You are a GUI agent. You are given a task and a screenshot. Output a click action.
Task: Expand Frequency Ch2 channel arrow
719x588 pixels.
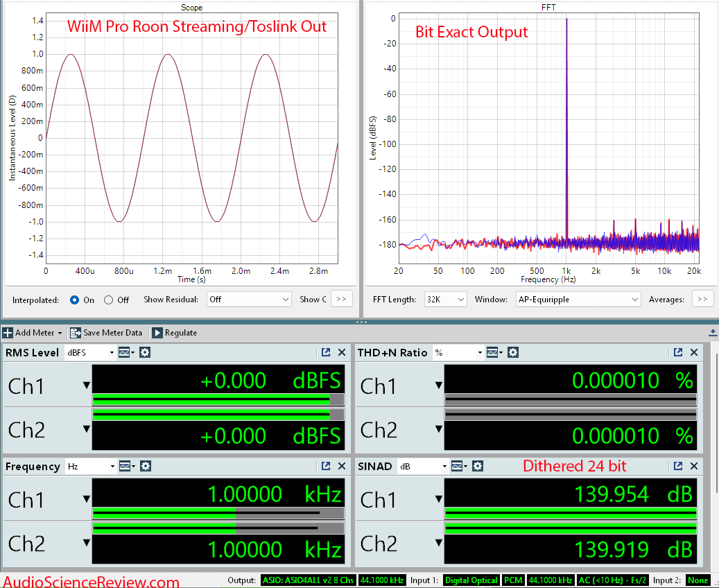[86, 543]
